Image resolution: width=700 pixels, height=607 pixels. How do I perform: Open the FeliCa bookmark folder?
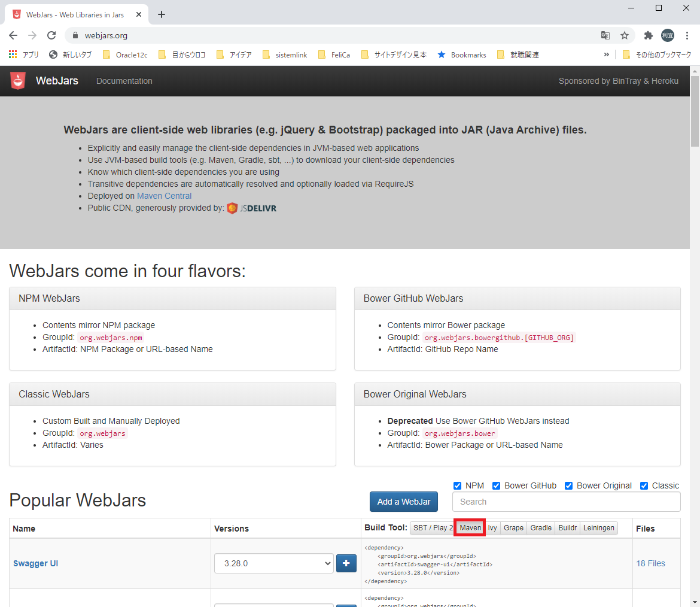pyautogui.click(x=334, y=54)
